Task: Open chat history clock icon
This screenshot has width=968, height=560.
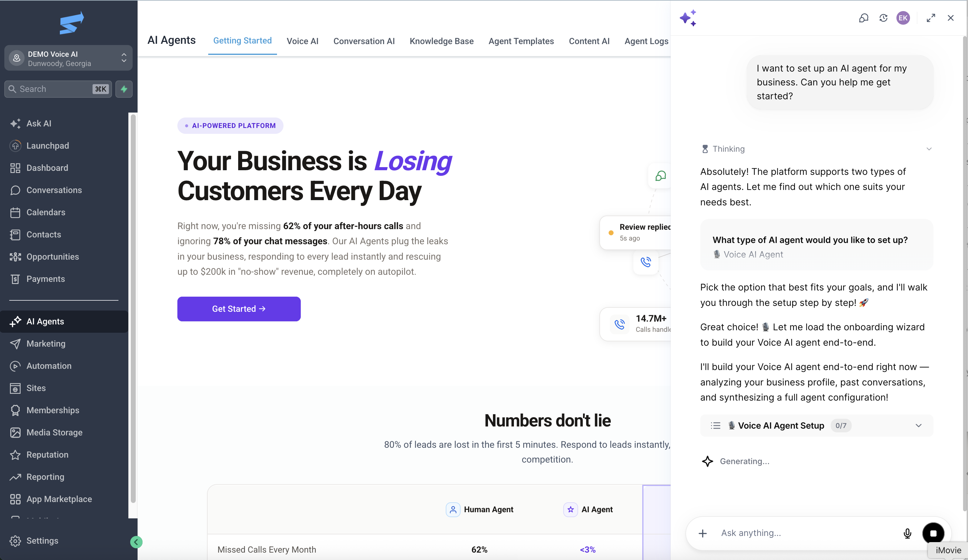Action: click(883, 18)
